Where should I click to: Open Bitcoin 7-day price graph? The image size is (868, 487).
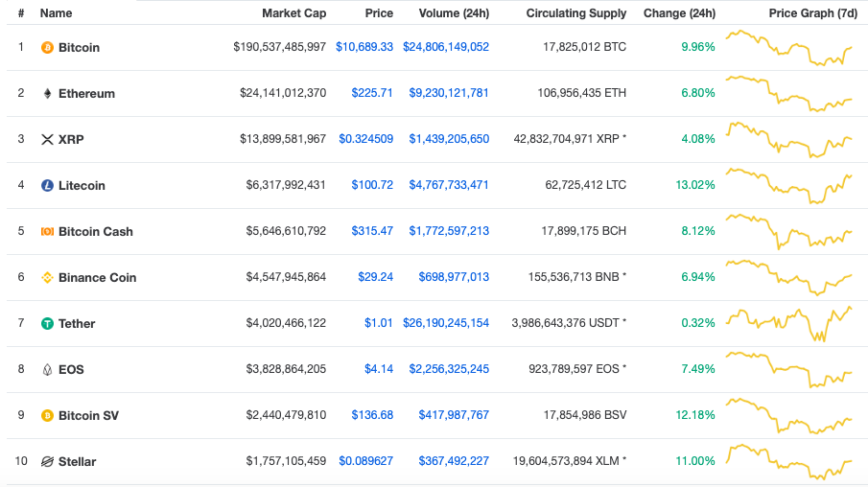[x=788, y=48]
